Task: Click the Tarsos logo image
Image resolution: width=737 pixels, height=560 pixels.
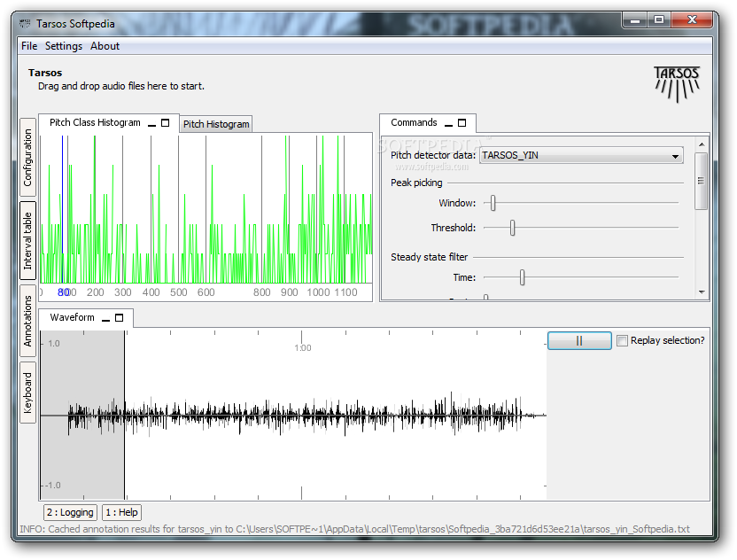Action: click(x=677, y=84)
